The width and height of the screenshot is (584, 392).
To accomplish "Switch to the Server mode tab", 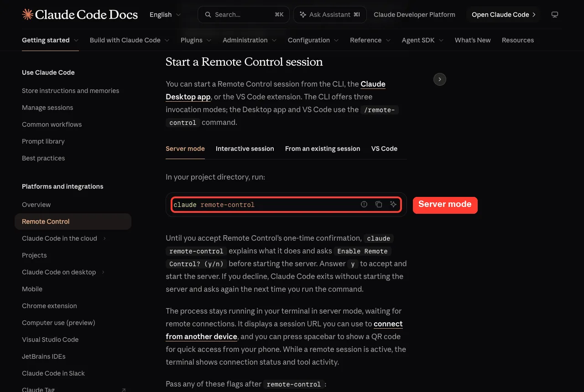I will [185, 149].
